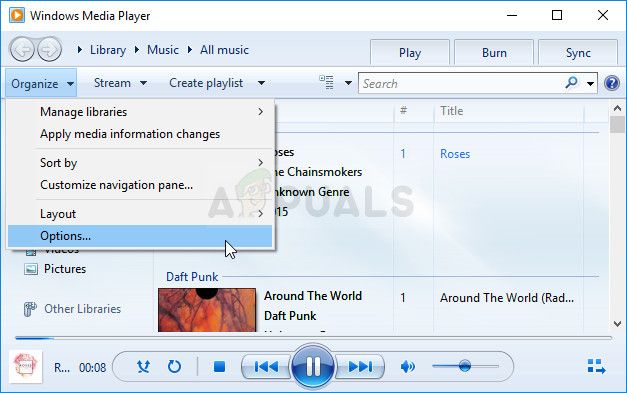Expand the View options dropdown arrow
The width and height of the screenshot is (627, 393).
tap(348, 83)
